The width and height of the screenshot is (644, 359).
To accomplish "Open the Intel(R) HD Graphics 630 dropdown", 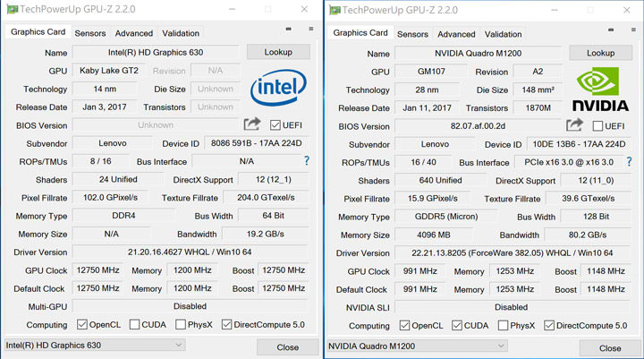I will (94, 345).
